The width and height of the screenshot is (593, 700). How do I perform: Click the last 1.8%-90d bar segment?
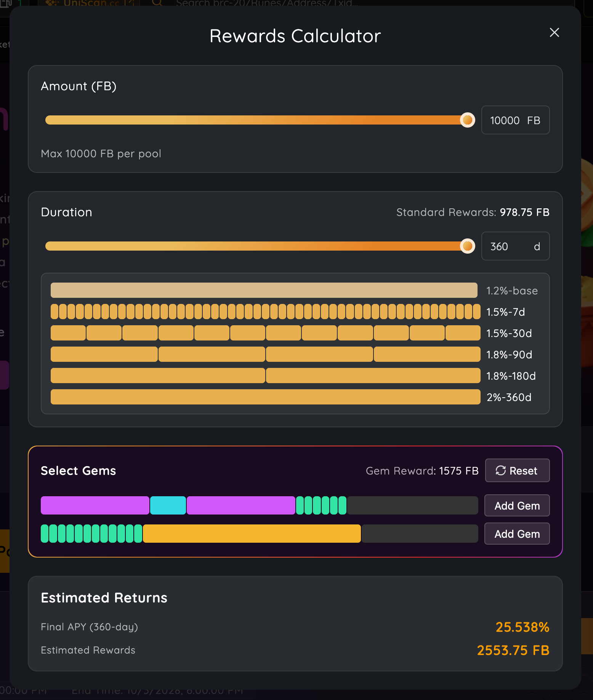(x=427, y=355)
